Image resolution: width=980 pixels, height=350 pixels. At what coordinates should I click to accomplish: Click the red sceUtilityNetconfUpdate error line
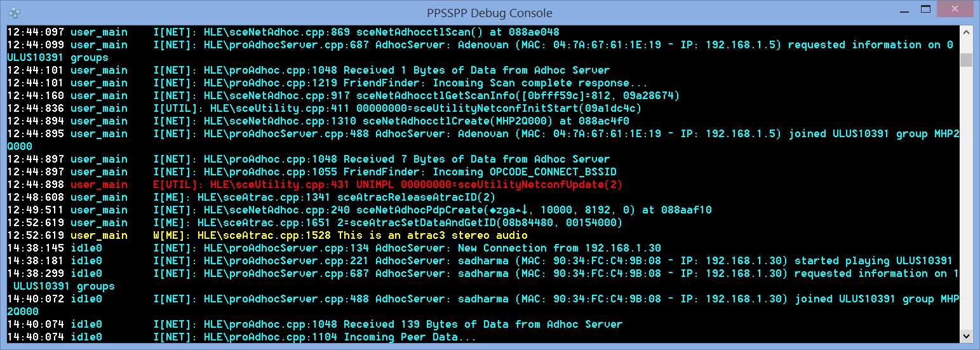(x=387, y=185)
